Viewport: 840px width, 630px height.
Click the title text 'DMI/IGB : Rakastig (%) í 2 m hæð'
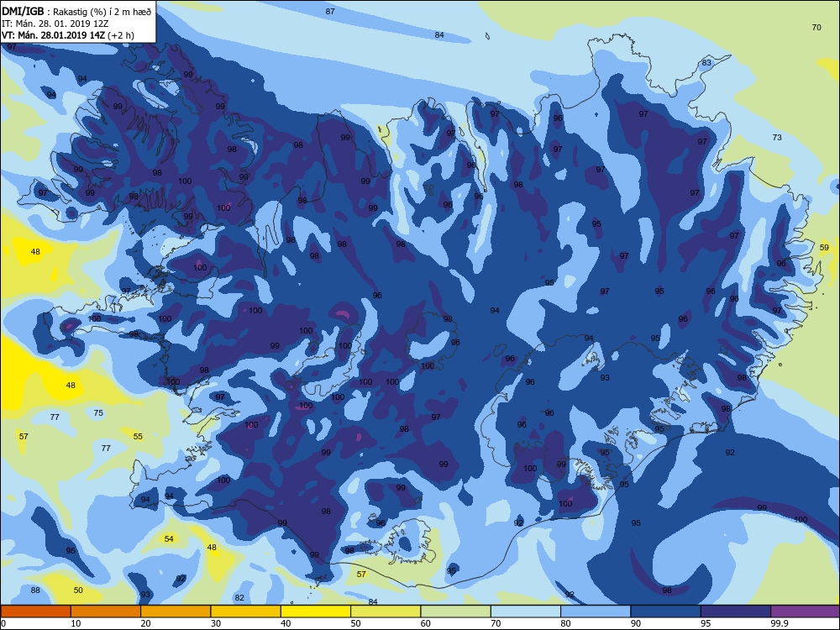77,12
